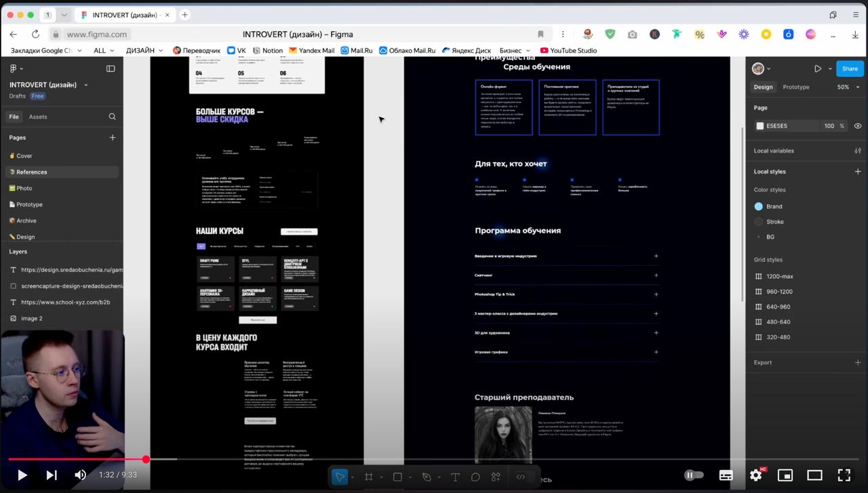Click the Present play icon
The width and height of the screenshot is (868, 493).
point(818,68)
